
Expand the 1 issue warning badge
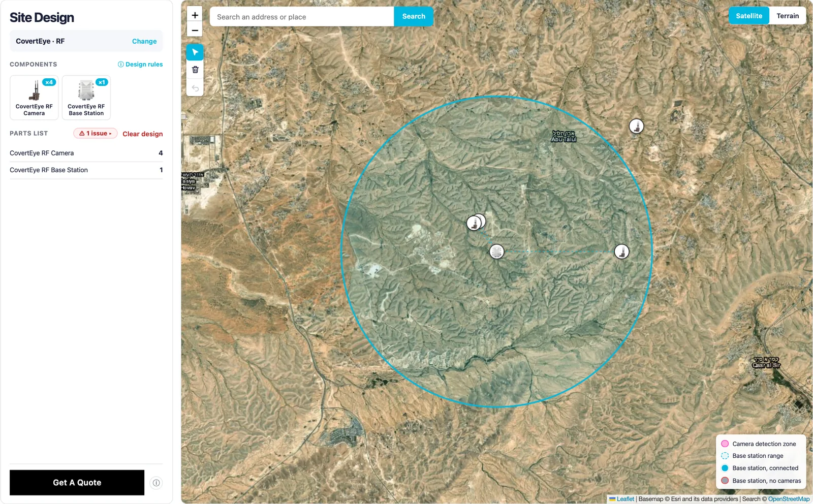(96, 133)
